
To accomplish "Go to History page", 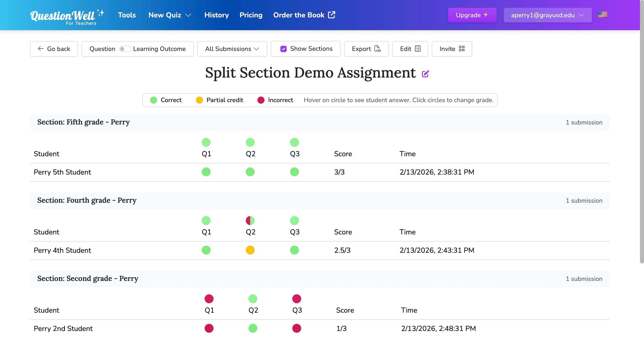I will (216, 15).
